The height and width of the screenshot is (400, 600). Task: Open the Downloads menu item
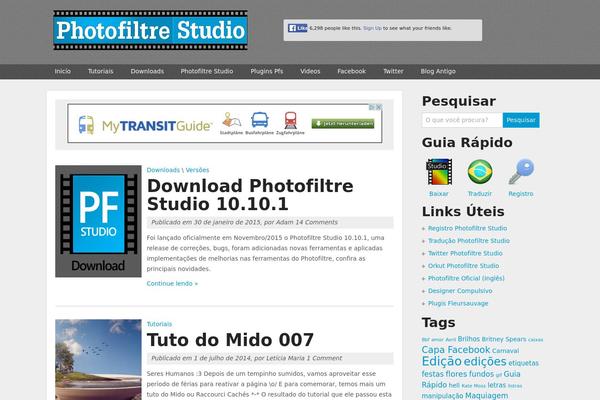coord(147,71)
